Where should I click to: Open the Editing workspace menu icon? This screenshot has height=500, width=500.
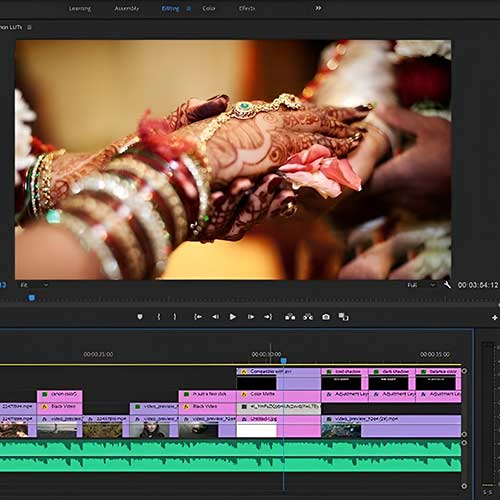(x=188, y=9)
